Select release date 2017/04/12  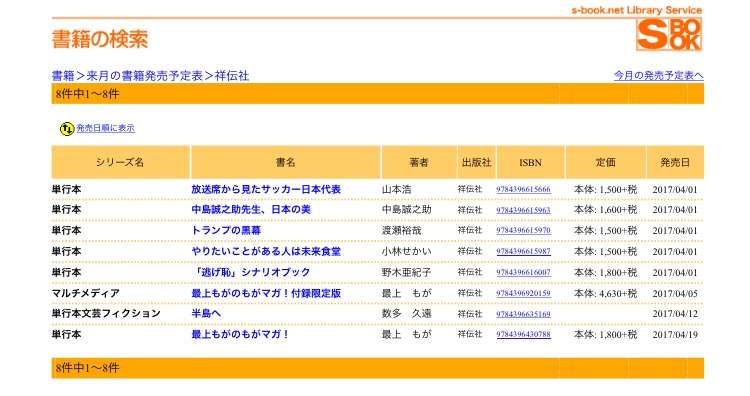tap(675, 314)
